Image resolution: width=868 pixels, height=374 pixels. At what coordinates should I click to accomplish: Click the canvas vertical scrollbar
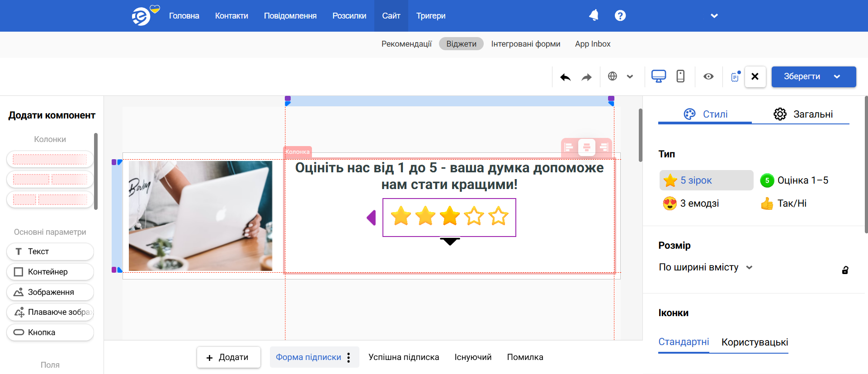tap(640, 135)
